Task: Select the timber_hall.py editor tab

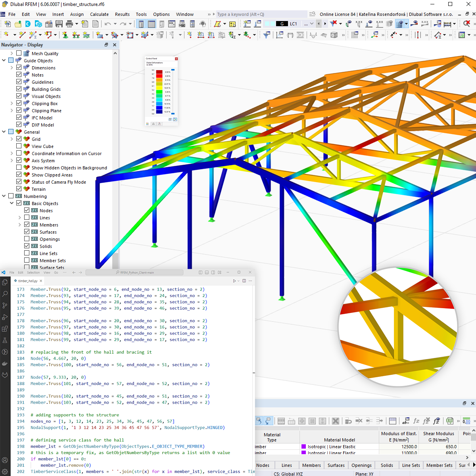Action: 28,281
